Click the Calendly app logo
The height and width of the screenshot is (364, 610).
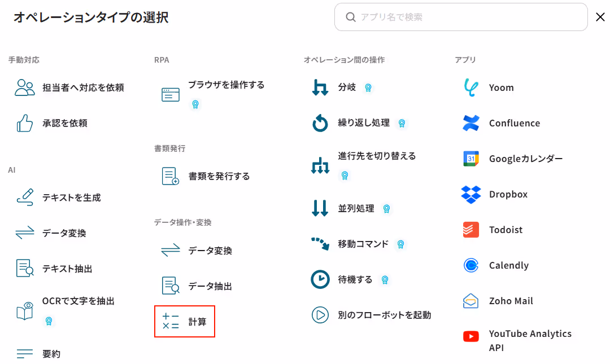pos(471,265)
